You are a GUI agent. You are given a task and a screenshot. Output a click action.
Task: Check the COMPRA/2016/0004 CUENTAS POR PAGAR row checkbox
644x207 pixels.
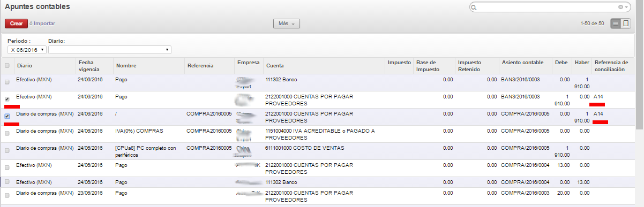7,167
